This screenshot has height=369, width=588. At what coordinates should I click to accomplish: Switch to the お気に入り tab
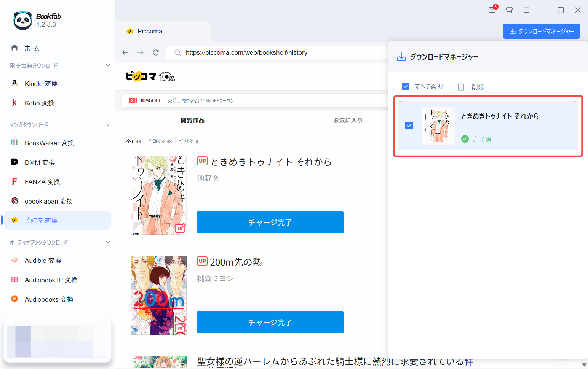(348, 120)
